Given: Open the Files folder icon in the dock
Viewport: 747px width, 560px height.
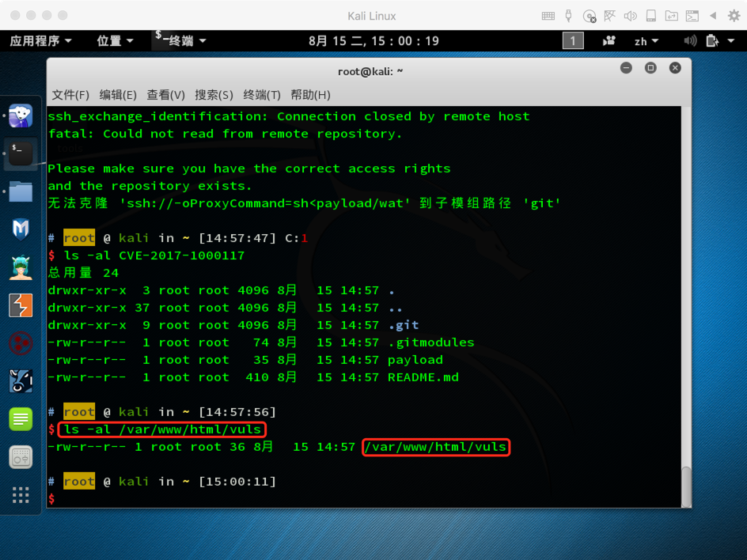Looking at the screenshot, I should tap(21, 191).
